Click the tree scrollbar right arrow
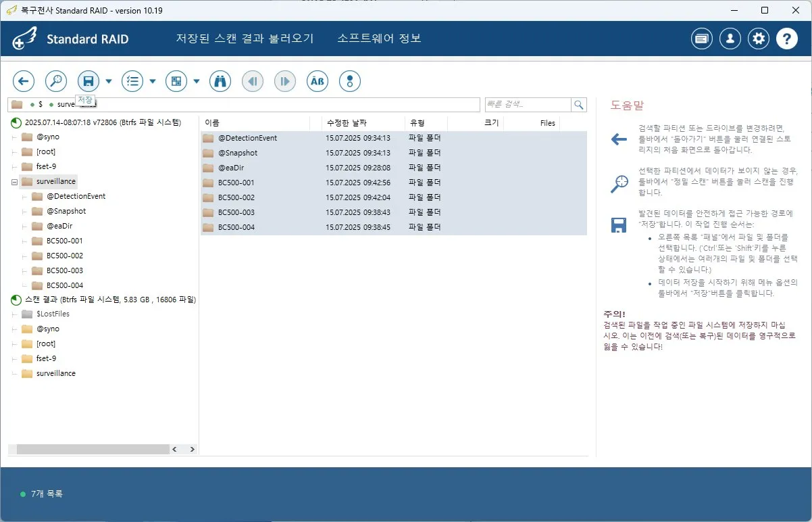Image resolution: width=812 pixels, height=522 pixels. (x=192, y=449)
